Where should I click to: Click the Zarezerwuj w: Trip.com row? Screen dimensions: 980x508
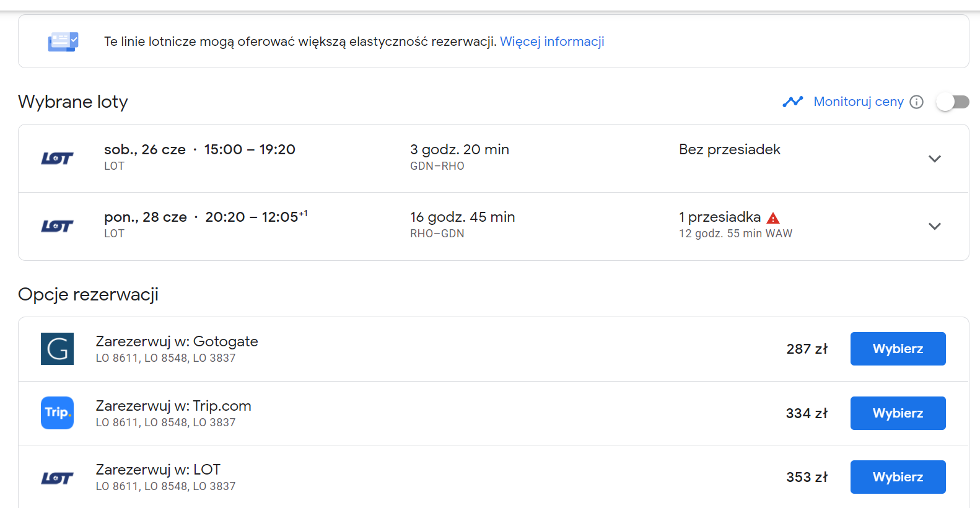(x=494, y=413)
